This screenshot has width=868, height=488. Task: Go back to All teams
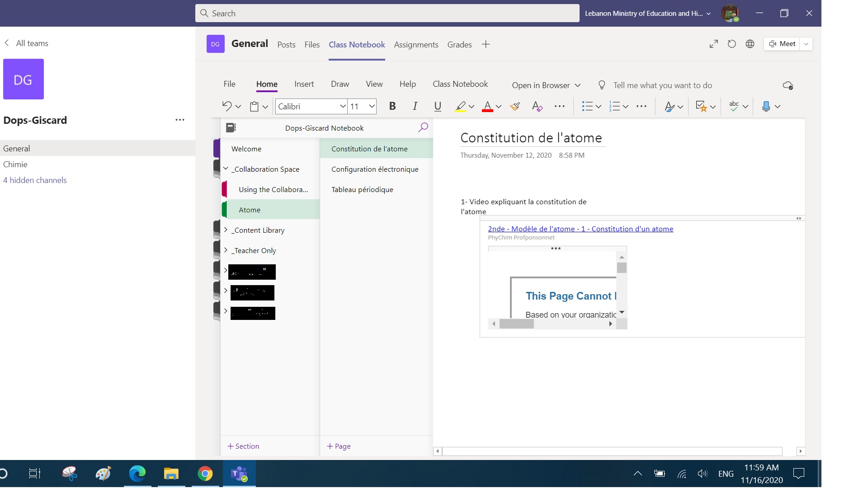(x=26, y=43)
